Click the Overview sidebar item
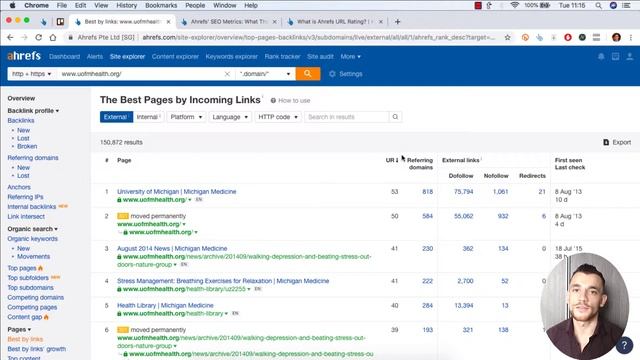Screen dimensions: 640x360 coord(21,98)
